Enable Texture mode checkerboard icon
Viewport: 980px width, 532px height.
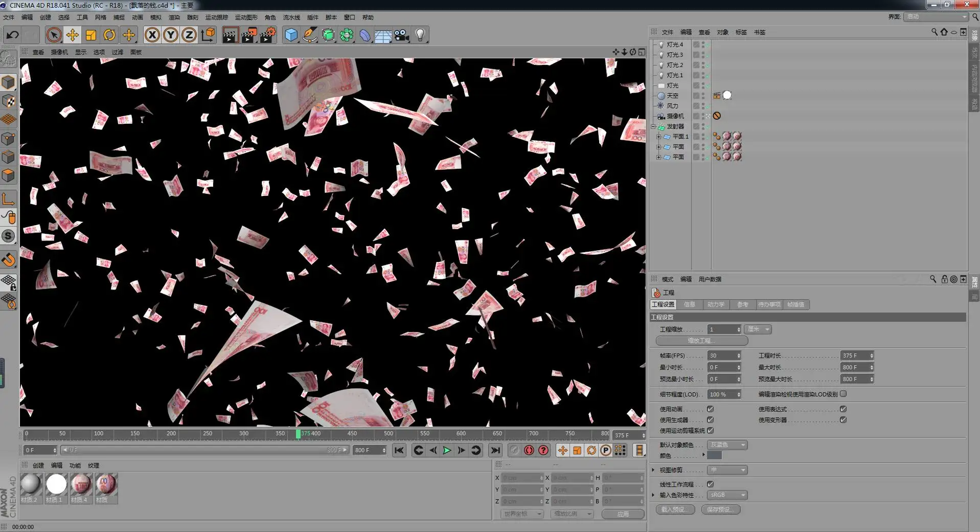8,101
